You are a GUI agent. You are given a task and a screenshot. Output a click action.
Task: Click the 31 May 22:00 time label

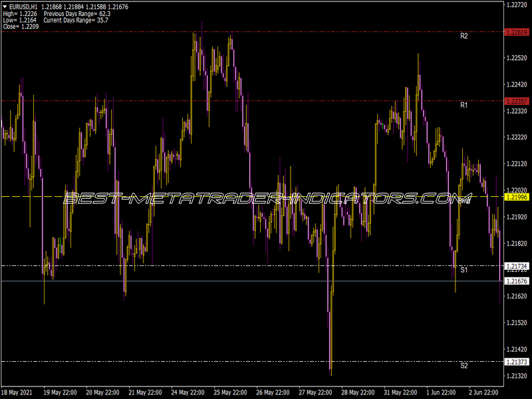pyautogui.click(x=401, y=392)
